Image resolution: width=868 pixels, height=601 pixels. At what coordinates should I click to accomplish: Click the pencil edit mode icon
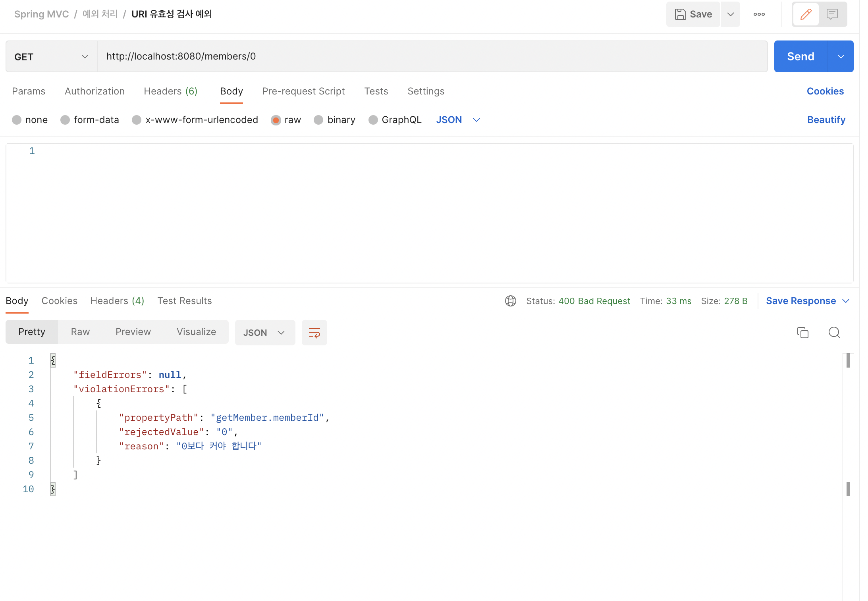(x=806, y=14)
